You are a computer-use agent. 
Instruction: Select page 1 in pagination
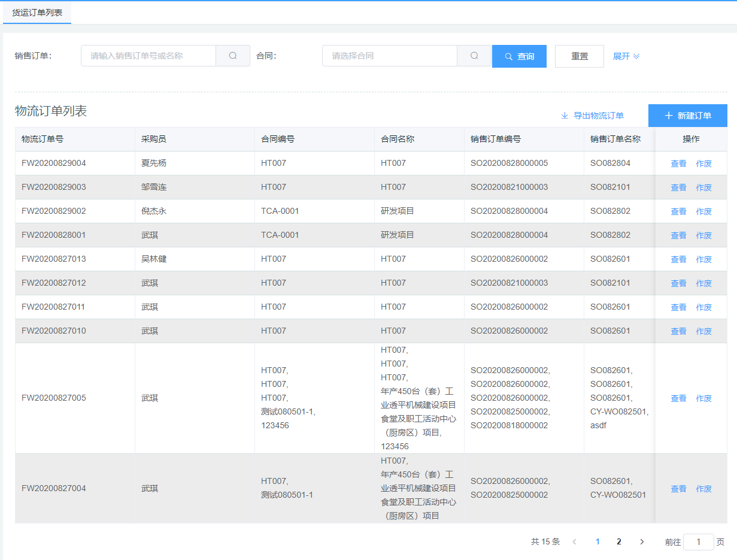pos(597,541)
